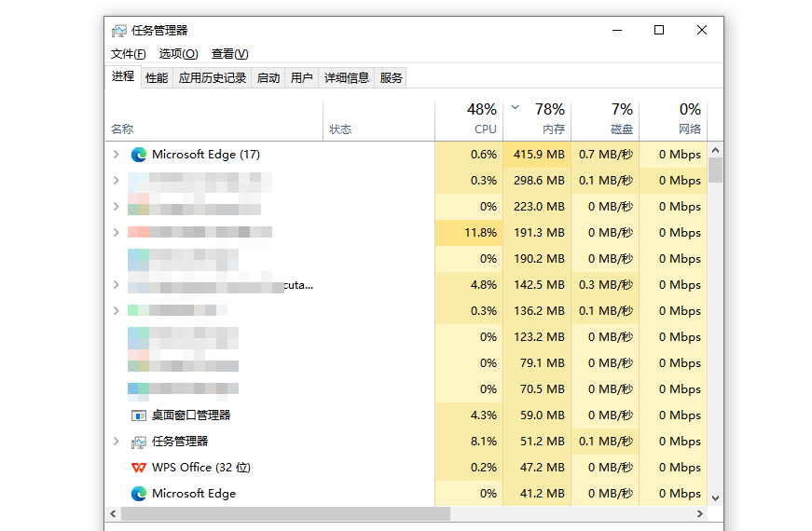Switch to the 详细信息 tab
The width and height of the screenshot is (812, 531).
coord(347,78)
